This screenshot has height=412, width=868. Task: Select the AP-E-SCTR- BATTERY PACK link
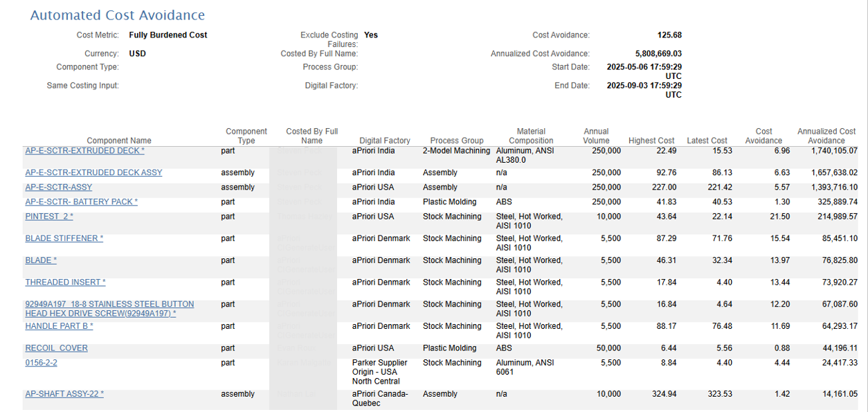click(81, 202)
